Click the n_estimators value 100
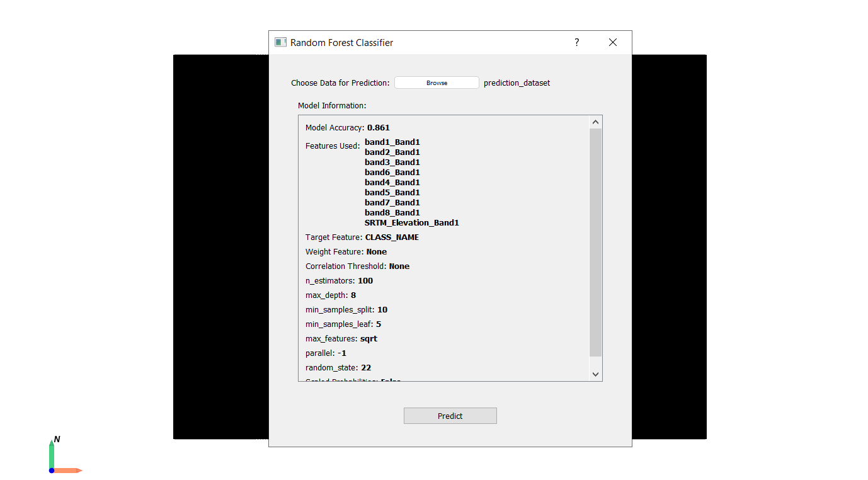The width and height of the screenshot is (868, 480). coord(365,281)
